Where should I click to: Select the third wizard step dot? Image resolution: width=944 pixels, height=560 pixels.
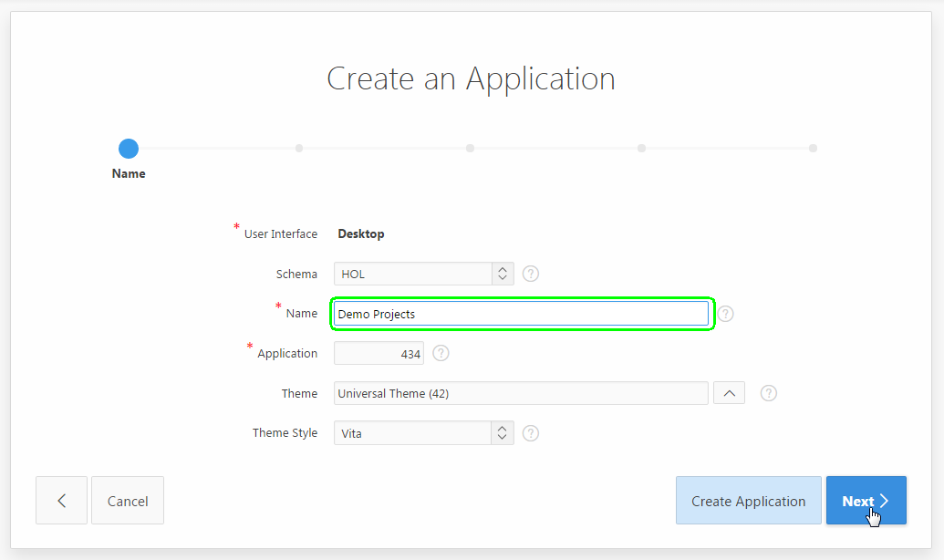(470, 148)
